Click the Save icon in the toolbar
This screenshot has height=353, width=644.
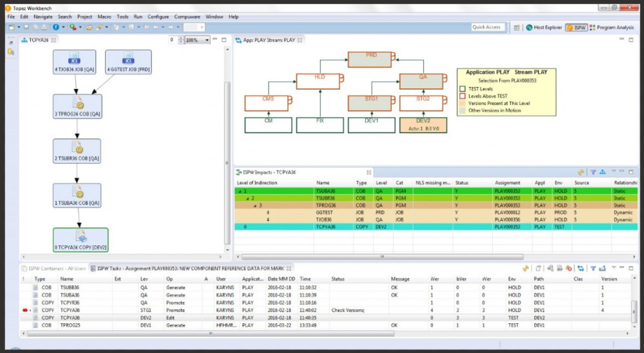26,27
